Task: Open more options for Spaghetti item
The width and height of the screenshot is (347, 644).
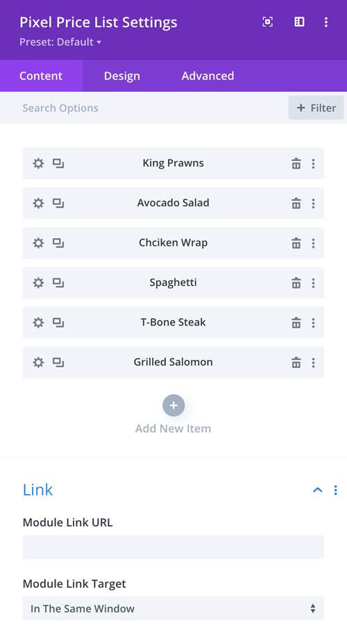Action: click(x=313, y=283)
